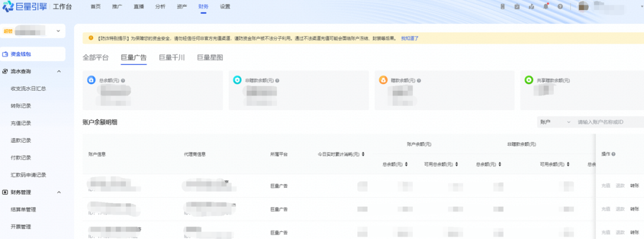
Task: Click the green icon on 共享赠款余额 card
Action: pos(528,80)
